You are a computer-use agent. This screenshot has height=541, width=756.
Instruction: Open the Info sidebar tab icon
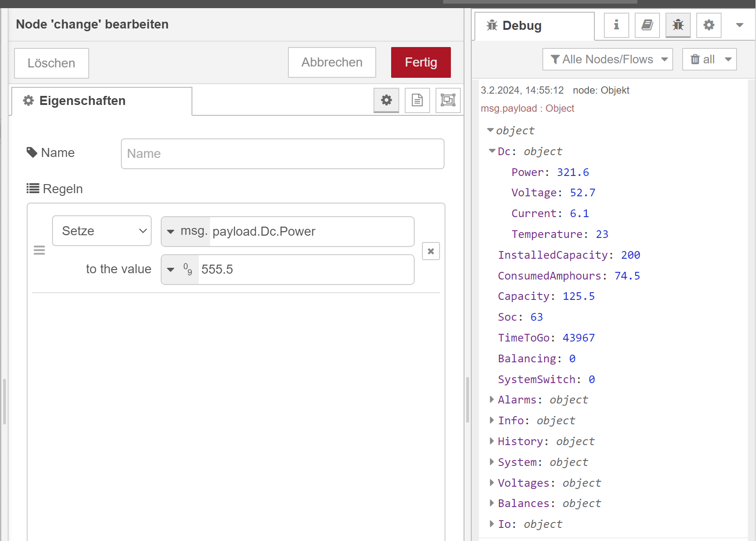tap(616, 25)
